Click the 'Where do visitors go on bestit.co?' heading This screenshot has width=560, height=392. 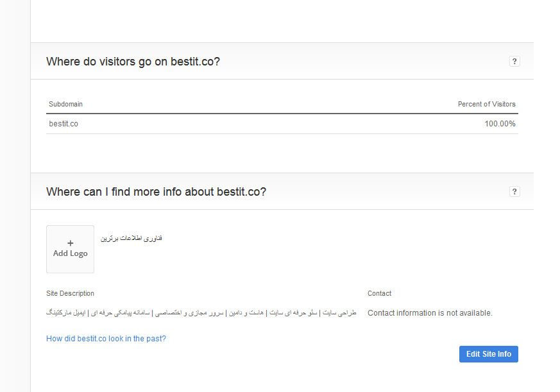(133, 62)
